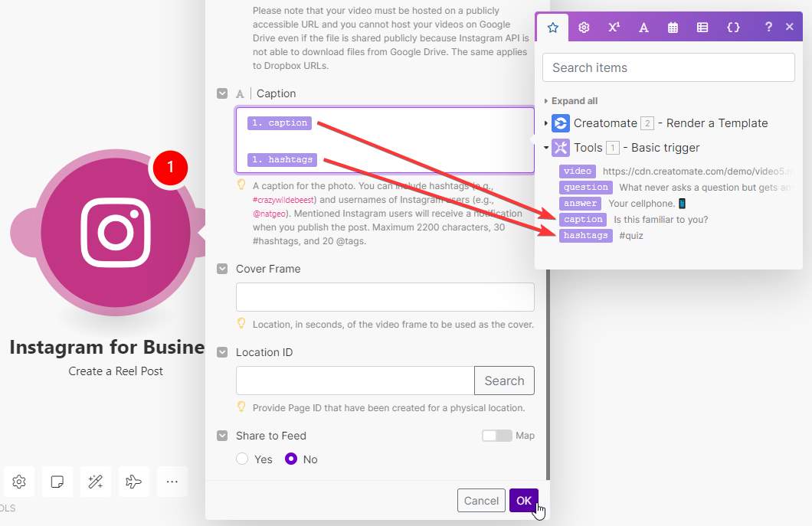Click the OK button

(x=523, y=501)
